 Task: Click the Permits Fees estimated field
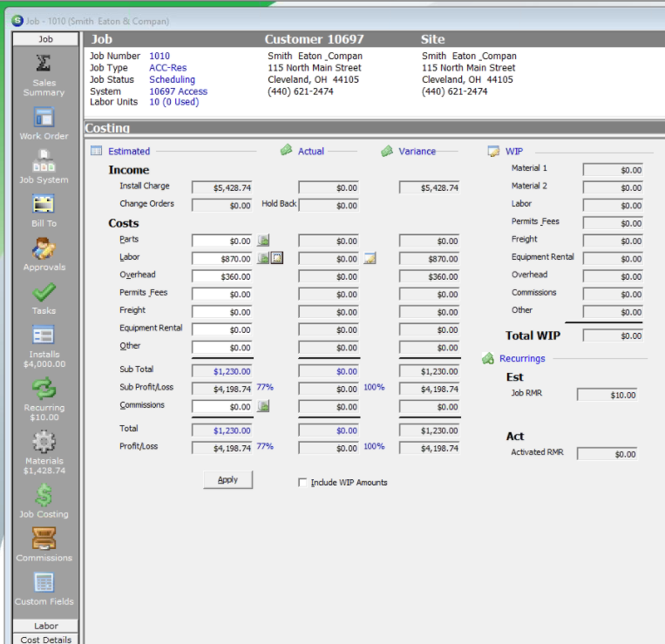coord(221,295)
